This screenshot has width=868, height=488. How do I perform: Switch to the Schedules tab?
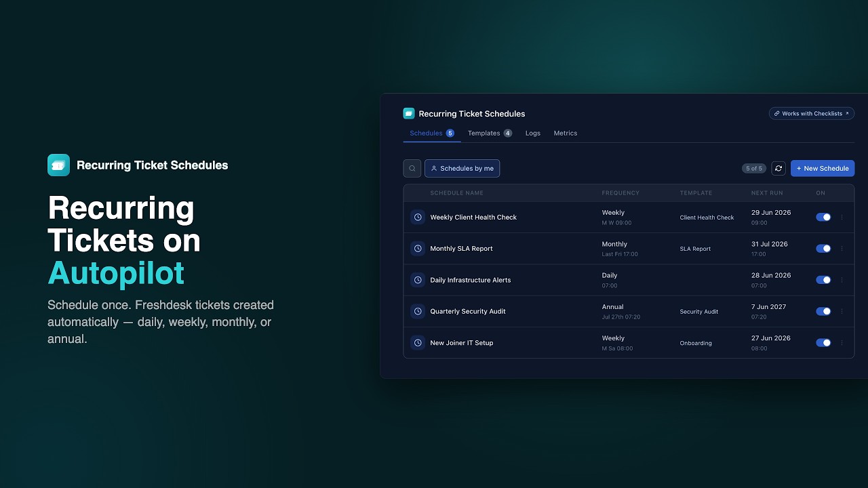(x=432, y=133)
